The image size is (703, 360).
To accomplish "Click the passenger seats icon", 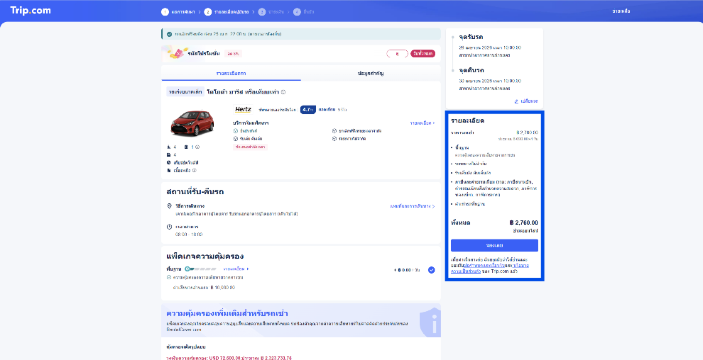I will pyautogui.click(x=169, y=147).
